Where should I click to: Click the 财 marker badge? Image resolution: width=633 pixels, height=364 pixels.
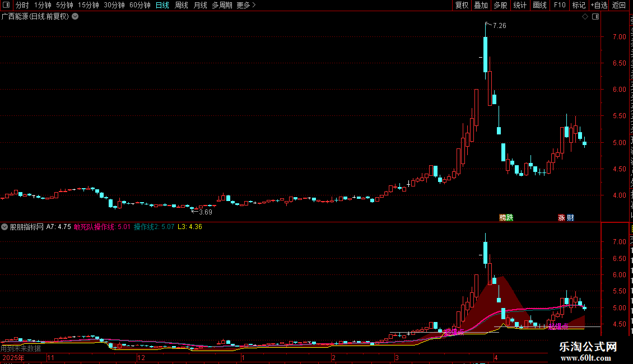click(570, 217)
